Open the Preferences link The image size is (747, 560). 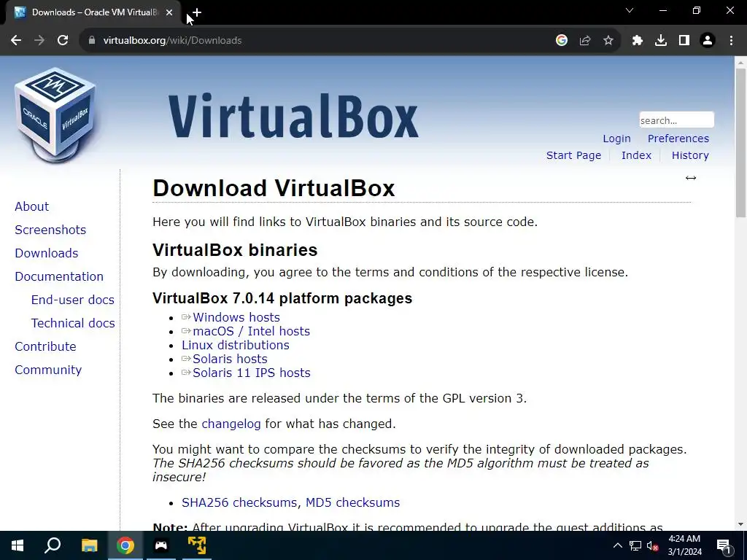(678, 139)
